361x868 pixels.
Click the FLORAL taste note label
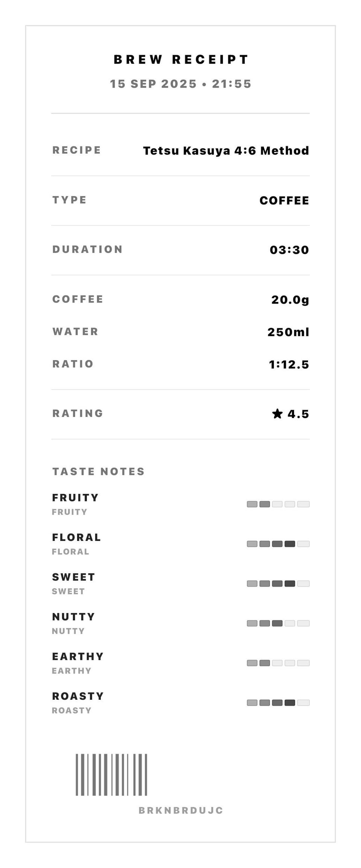pyautogui.click(x=77, y=537)
